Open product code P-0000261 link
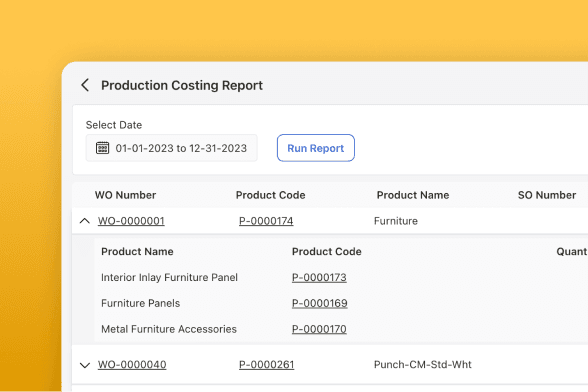Screen dimensions: 588x392 point(267,365)
